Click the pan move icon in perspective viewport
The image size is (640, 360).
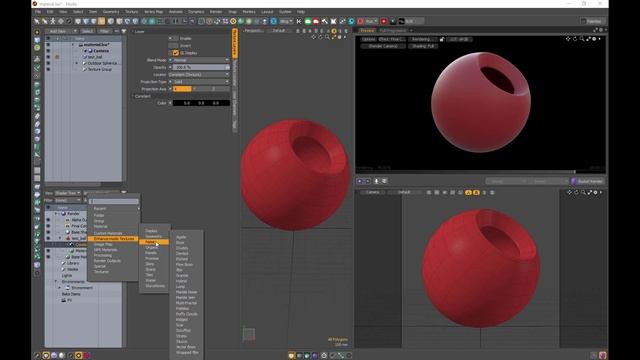click(313, 37)
